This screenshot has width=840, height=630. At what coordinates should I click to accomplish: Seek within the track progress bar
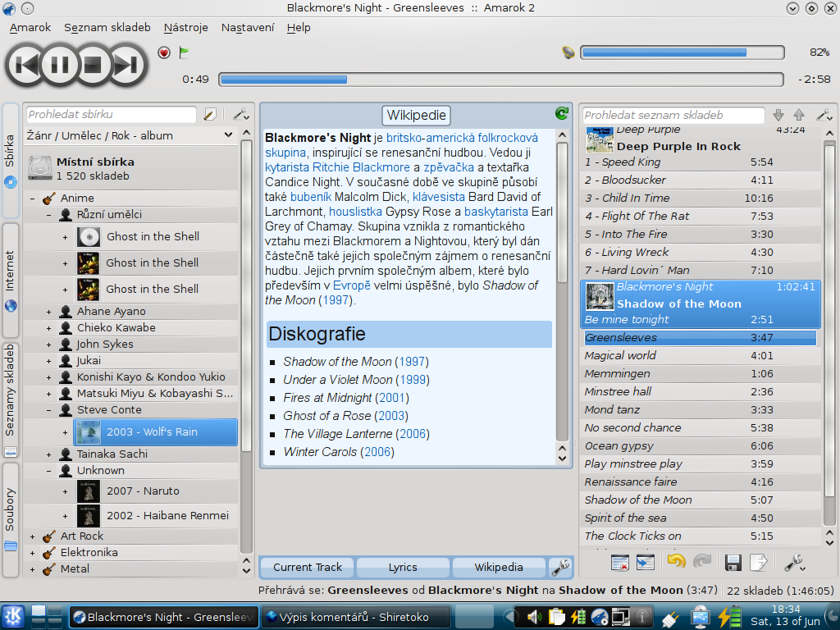click(x=501, y=80)
